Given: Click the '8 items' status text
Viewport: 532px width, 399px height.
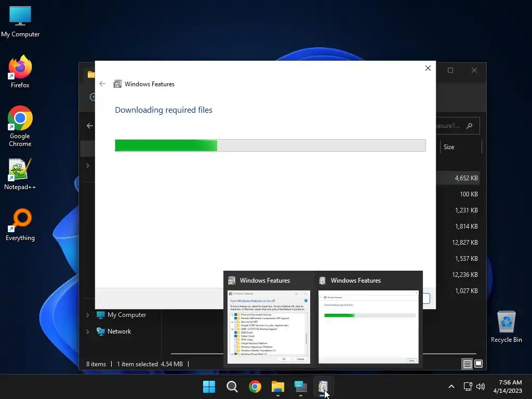Looking at the screenshot, I should [x=96, y=364].
